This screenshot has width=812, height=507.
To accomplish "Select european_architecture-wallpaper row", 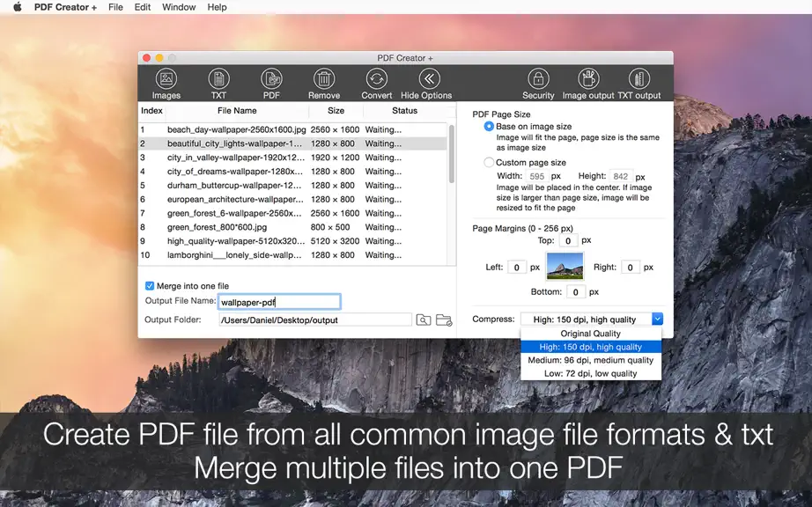I will coord(292,200).
